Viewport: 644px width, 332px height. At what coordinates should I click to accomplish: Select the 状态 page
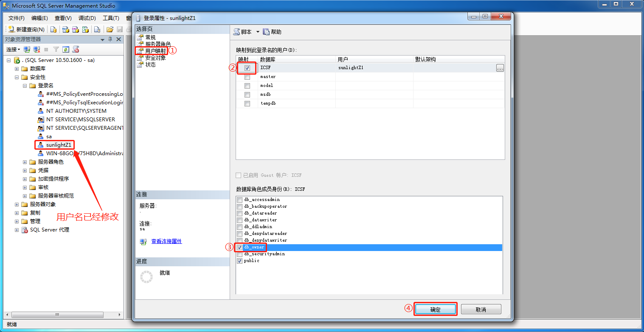150,64
